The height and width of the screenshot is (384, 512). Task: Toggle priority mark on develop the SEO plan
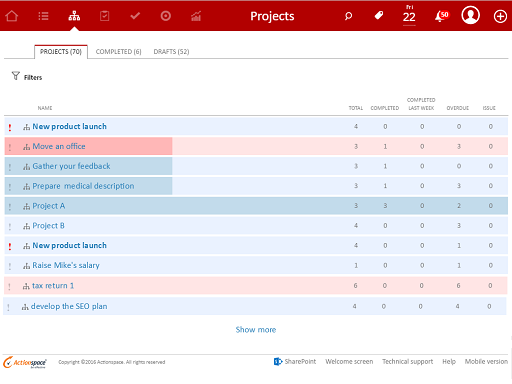[x=8, y=307]
